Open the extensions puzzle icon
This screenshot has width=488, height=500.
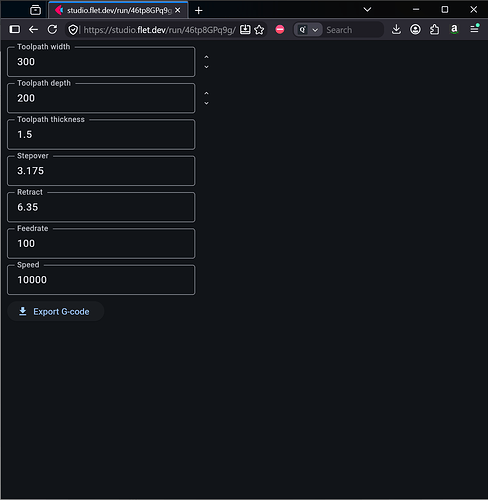434,30
